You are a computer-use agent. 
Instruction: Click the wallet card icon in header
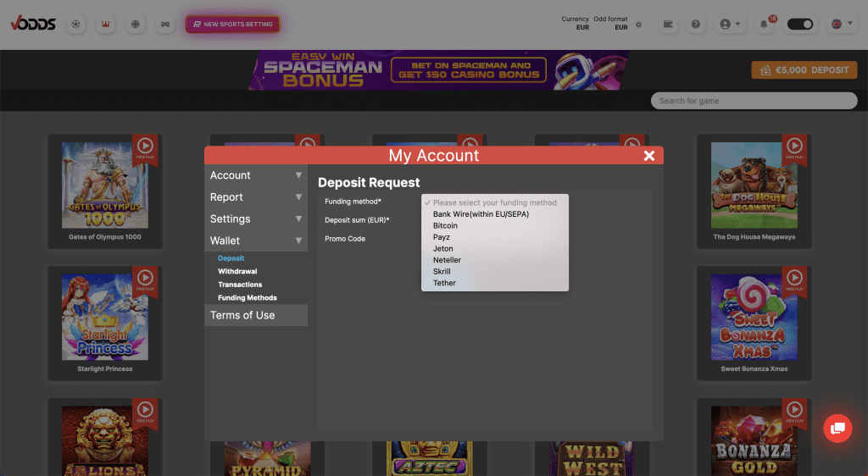click(x=668, y=25)
